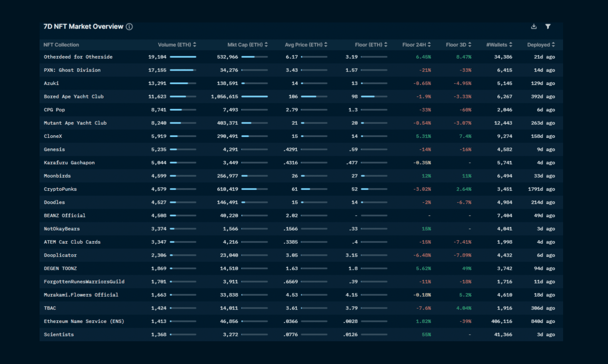Click PXN Ghost Division volume 17,155
Screen dimensions: 608x364
[157, 70]
